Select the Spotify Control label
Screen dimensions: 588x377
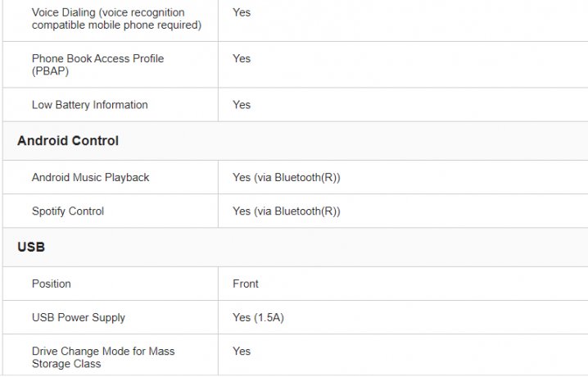point(68,211)
